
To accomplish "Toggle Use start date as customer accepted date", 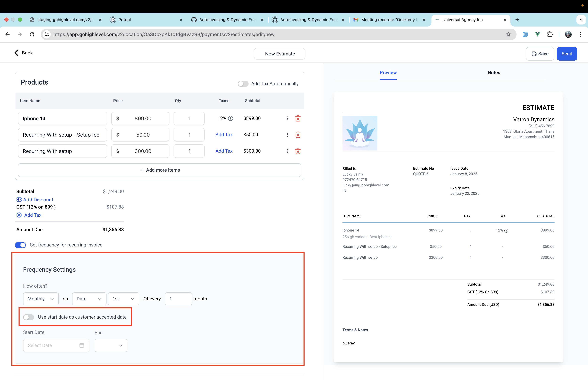I will [29, 317].
